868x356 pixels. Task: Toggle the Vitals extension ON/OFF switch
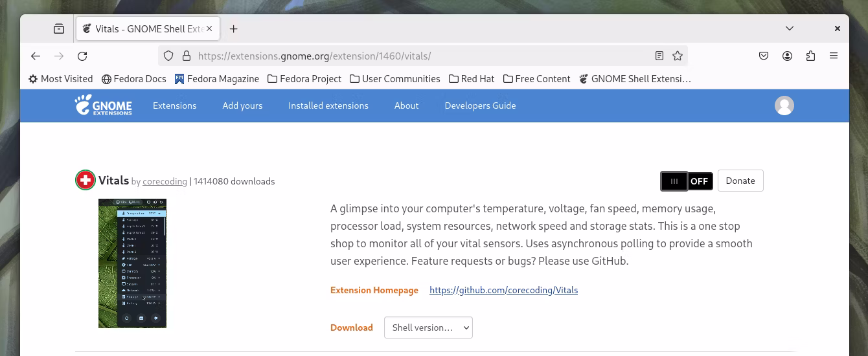click(x=687, y=181)
